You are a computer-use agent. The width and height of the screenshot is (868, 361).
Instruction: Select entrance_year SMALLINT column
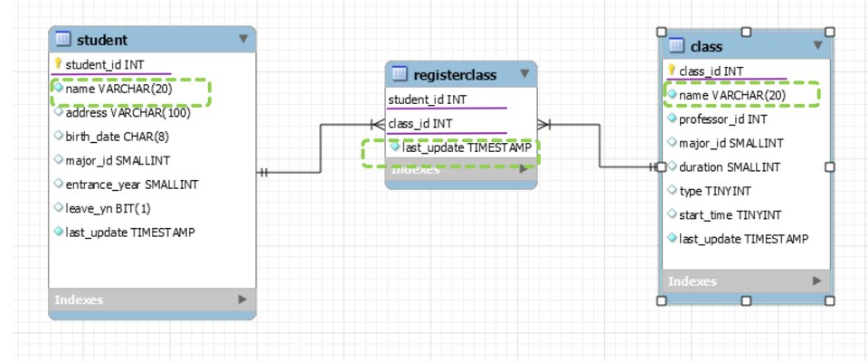(132, 185)
